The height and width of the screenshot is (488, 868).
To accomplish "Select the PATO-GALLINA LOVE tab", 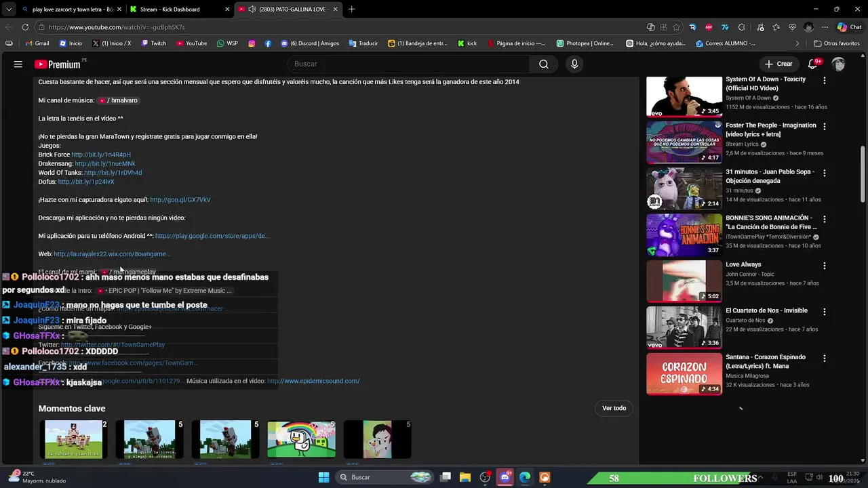I will coord(288,9).
